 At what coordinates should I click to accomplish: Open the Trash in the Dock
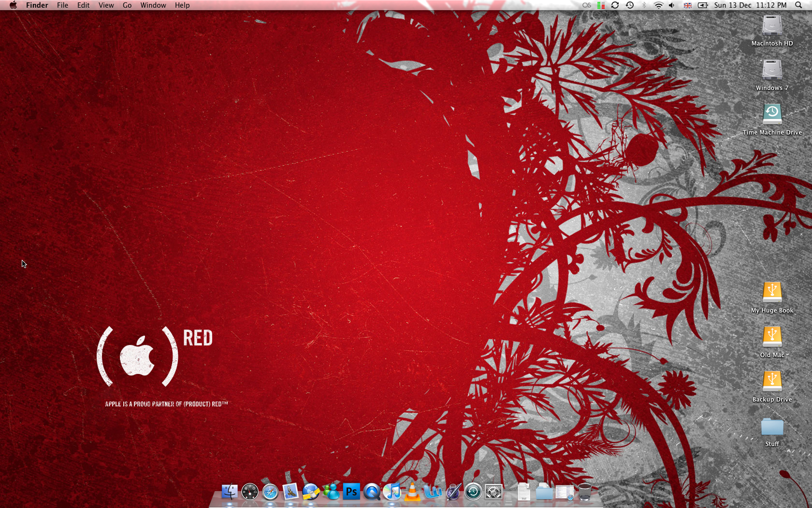click(585, 492)
